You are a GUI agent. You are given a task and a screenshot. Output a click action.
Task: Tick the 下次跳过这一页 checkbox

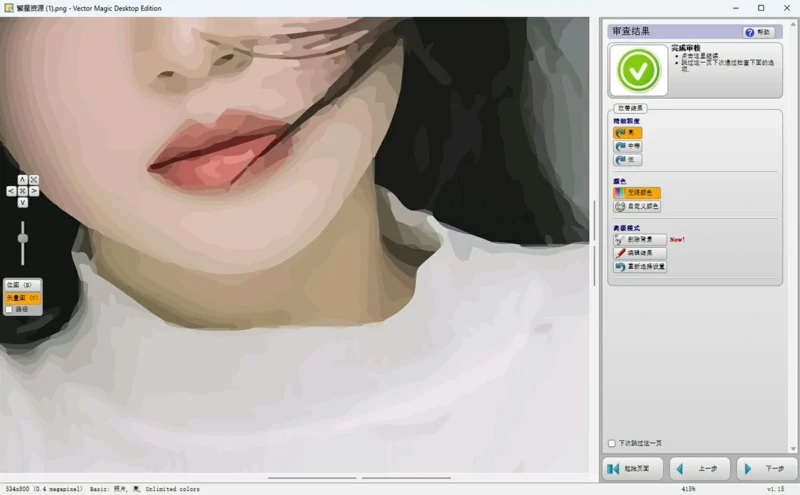coord(612,443)
